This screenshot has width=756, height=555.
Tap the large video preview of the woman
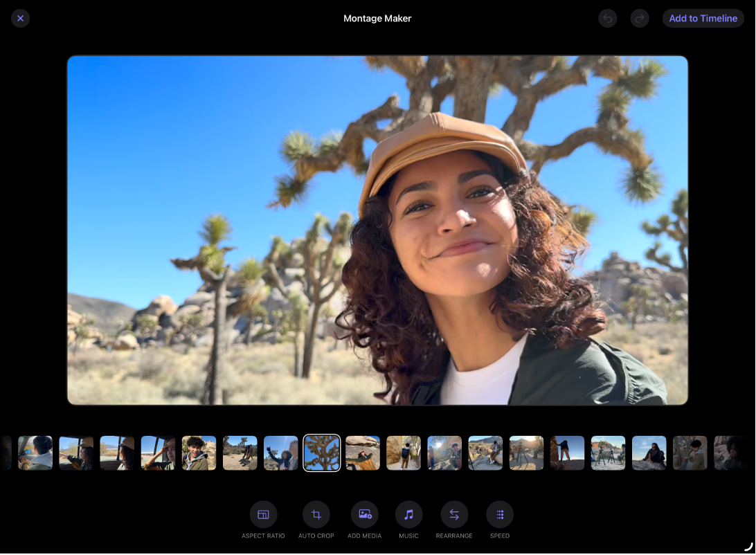pos(377,230)
